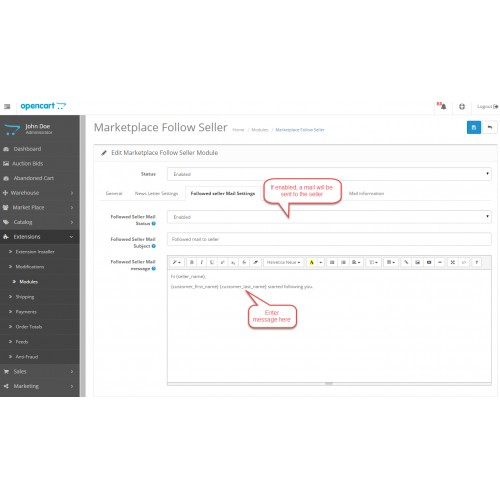The height and width of the screenshot is (500, 500).
Task: Open the paragraph alignment dropdown
Action: pyautogui.click(x=356, y=263)
